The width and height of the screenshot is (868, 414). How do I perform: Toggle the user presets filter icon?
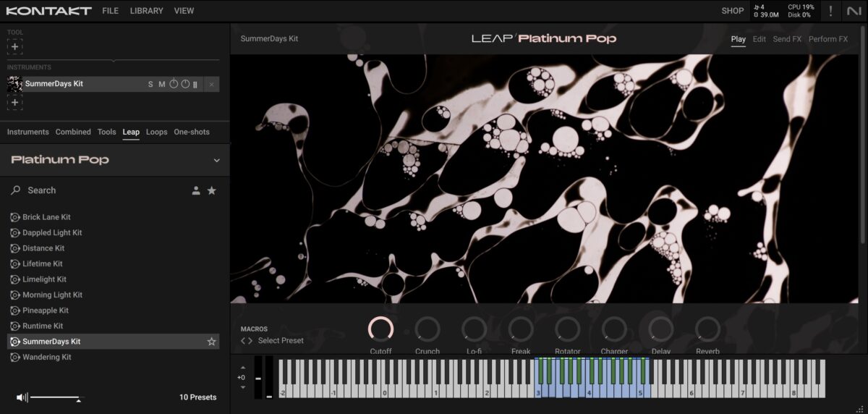[196, 190]
